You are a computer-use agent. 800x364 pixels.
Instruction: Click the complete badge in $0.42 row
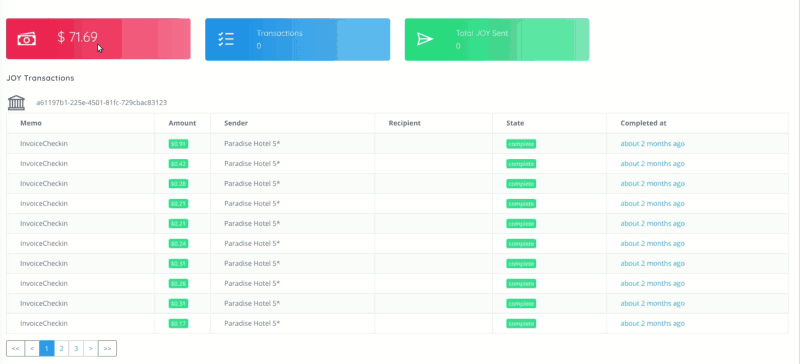point(521,164)
